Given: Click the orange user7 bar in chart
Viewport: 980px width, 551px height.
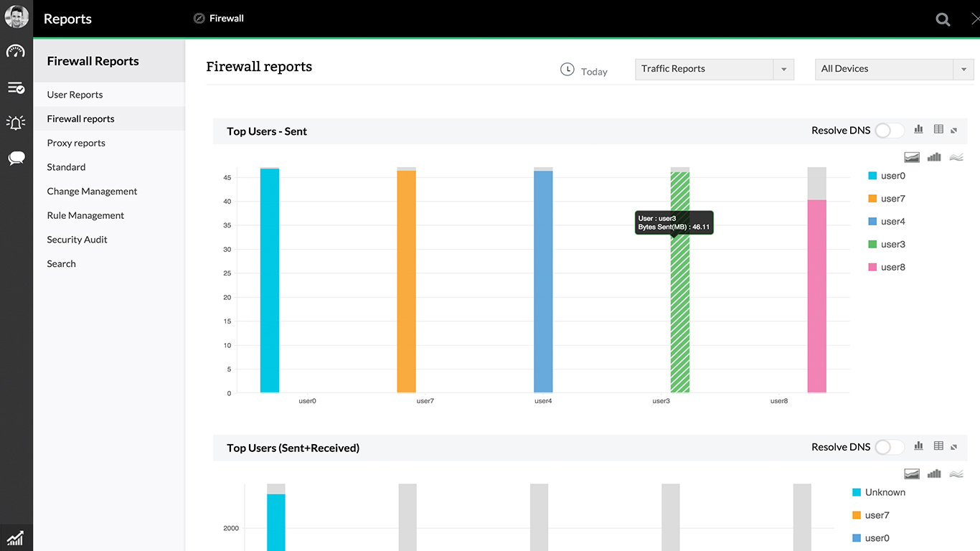Looking at the screenshot, I should pos(406,281).
